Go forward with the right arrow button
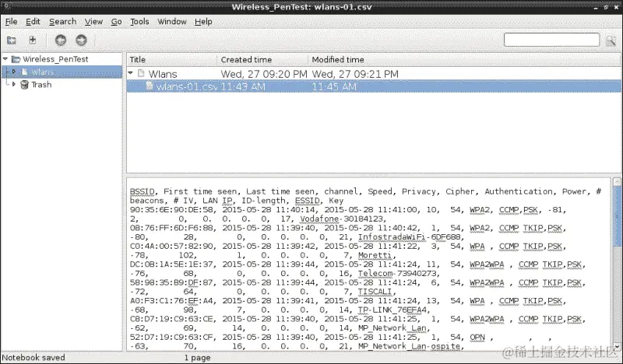Image resolution: width=623 pixels, height=364 pixels. tap(82, 40)
